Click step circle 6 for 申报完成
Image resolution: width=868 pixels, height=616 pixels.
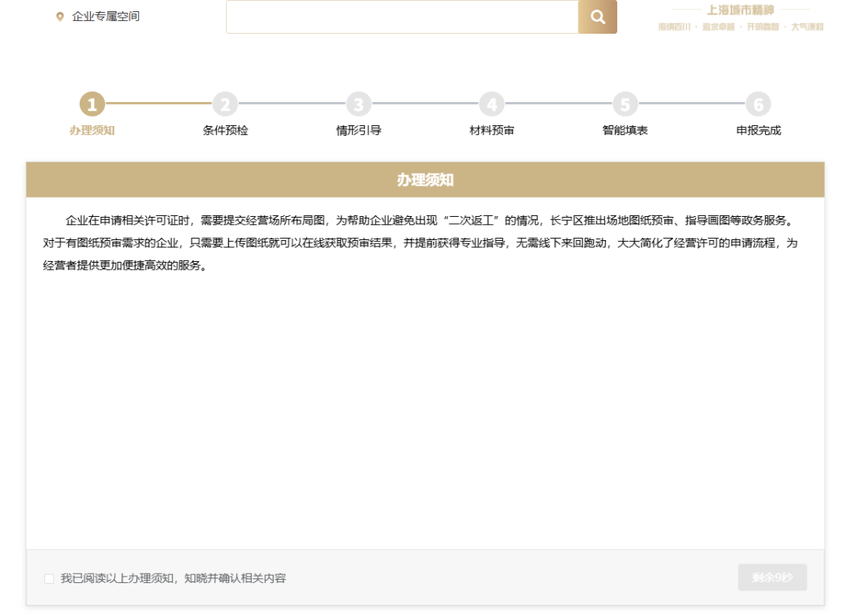coord(758,104)
